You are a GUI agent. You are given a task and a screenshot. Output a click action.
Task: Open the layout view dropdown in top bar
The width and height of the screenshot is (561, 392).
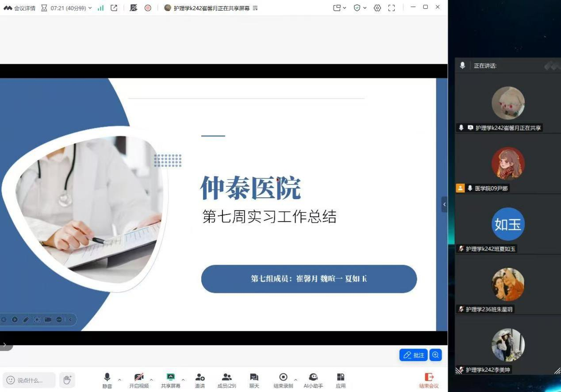[x=339, y=8]
